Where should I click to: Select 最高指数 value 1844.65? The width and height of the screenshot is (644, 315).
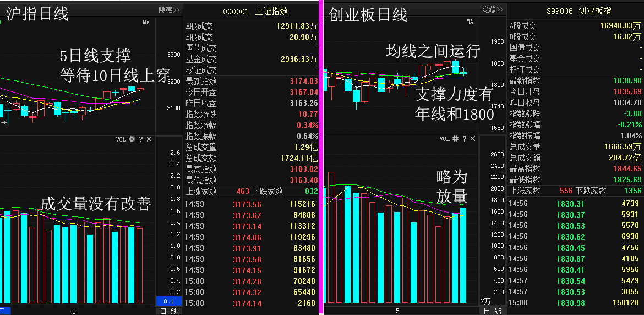point(627,169)
